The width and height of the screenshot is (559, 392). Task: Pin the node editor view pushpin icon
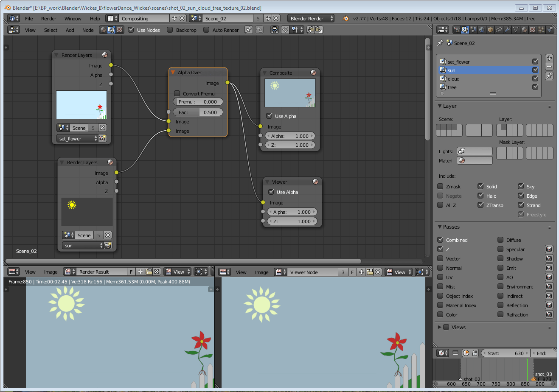pos(249,30)
